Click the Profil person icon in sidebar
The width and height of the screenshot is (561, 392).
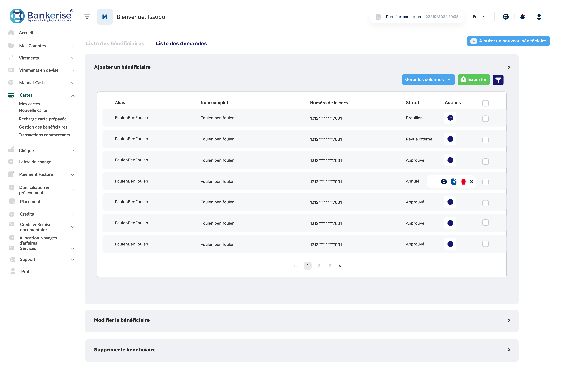coord(13,271)
